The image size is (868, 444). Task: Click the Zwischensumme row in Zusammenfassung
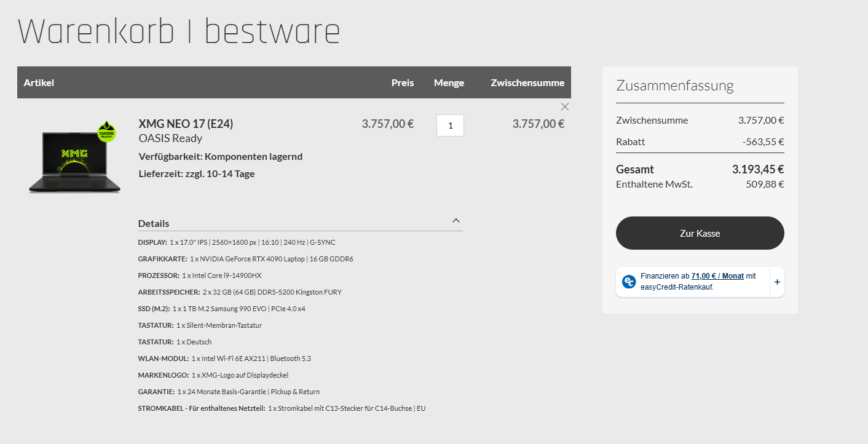(700, 121)
